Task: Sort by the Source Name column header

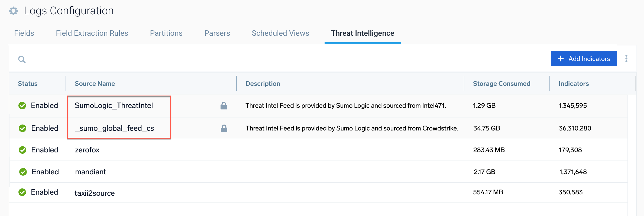Action: pos(95,84)
